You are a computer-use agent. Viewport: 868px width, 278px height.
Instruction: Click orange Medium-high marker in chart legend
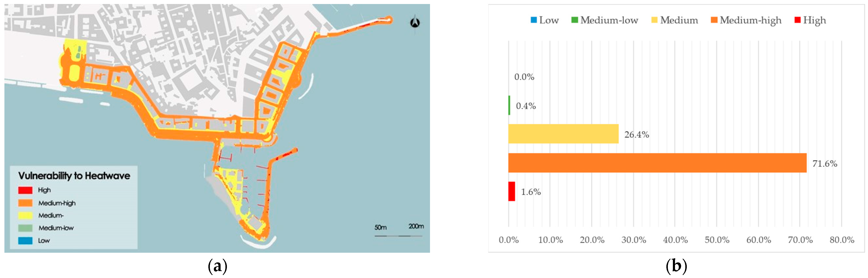[714, 20]
